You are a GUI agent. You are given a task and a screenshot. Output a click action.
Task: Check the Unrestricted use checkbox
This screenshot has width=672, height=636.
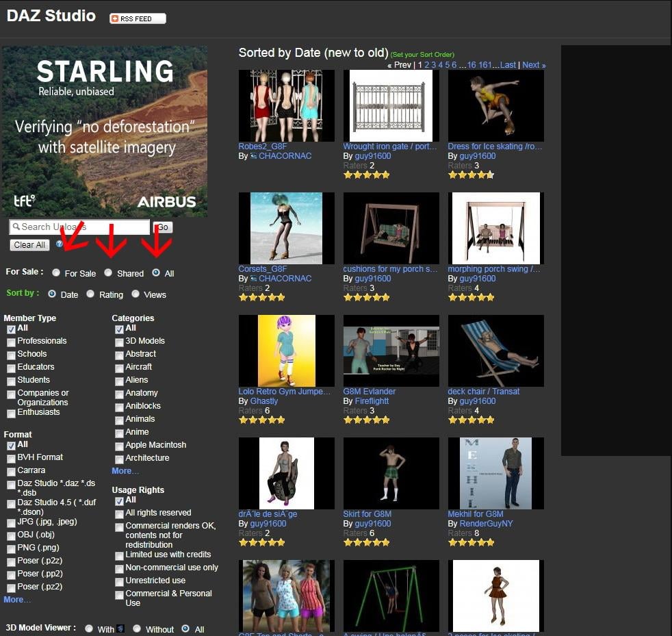[x=119, y=582]
